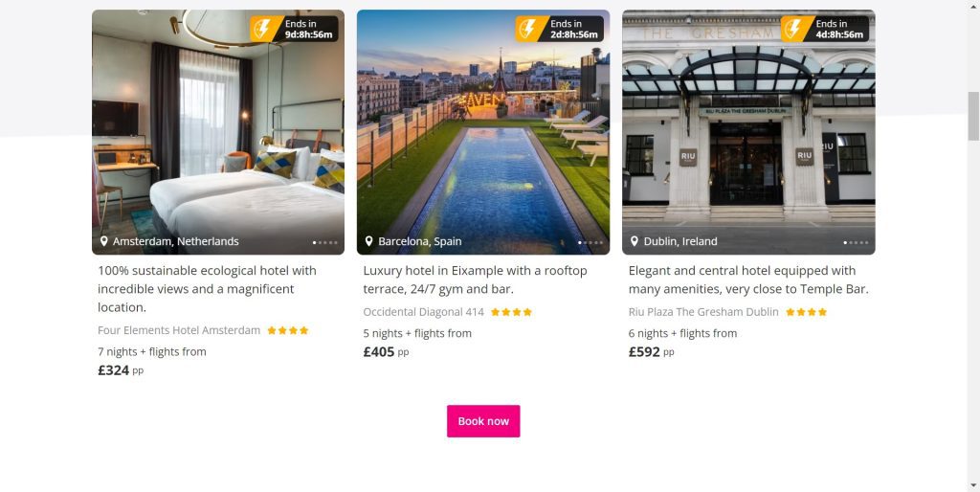
Task: Click the star rating of Occidental Diagonal 414
Action: 511,312
